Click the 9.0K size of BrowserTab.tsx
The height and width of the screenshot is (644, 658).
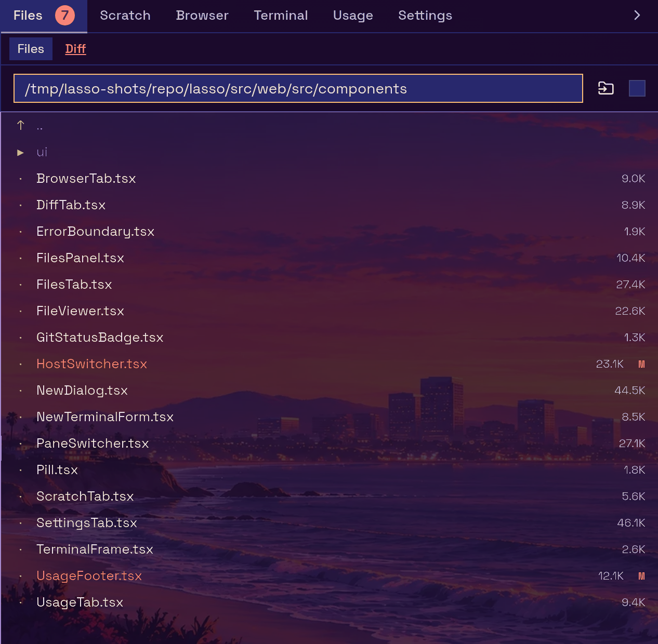(x=634, y=179)
